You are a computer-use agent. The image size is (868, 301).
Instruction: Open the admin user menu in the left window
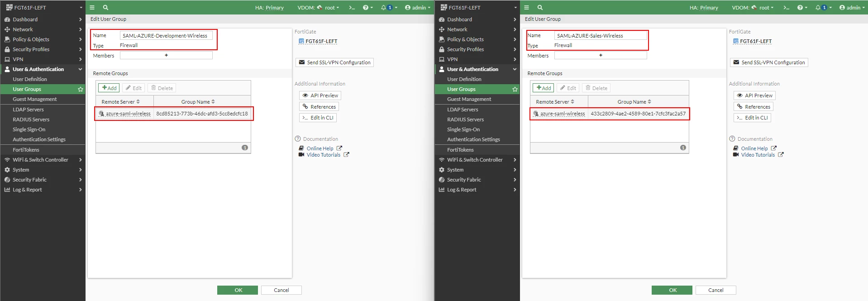pos(417,7)
